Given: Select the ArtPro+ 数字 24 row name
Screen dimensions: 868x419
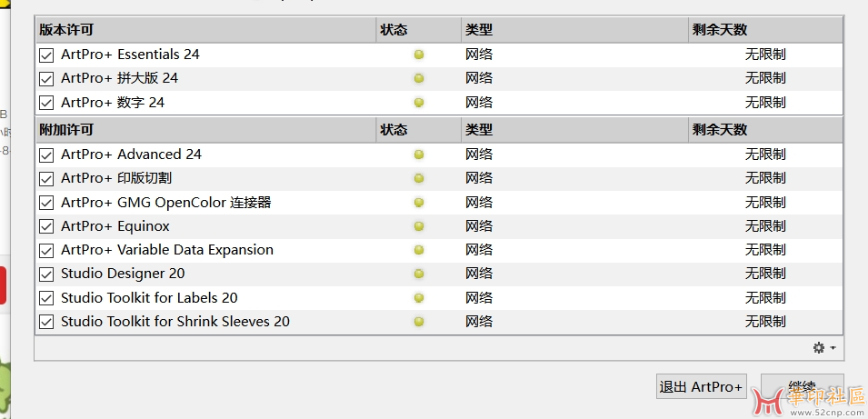Looking at the screenshot, I should coord(113,103).
